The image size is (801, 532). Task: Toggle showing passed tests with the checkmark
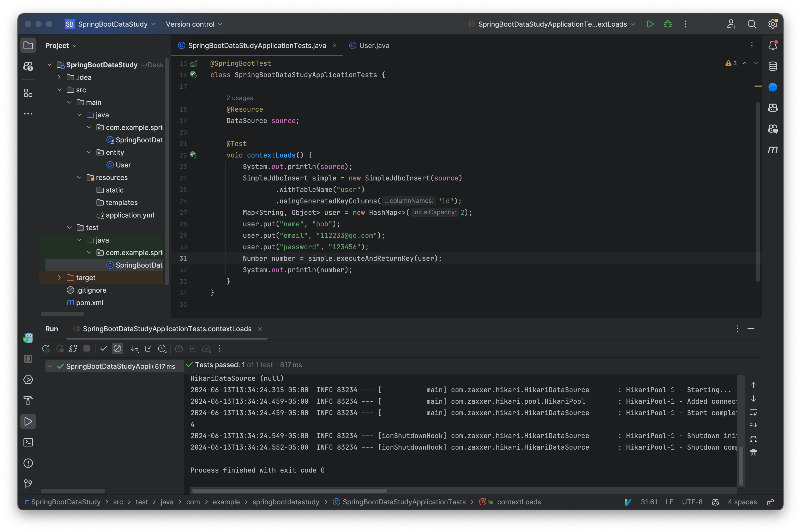104,348
